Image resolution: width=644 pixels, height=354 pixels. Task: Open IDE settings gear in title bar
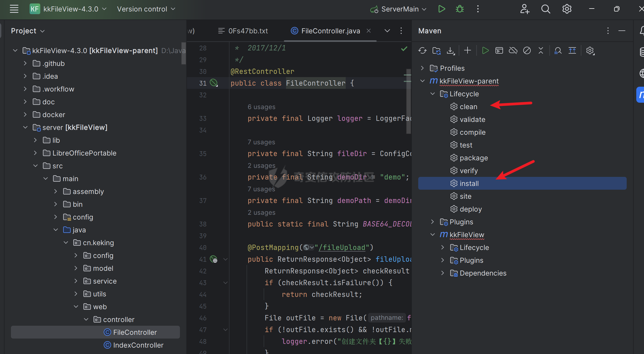tap(567, 9)
